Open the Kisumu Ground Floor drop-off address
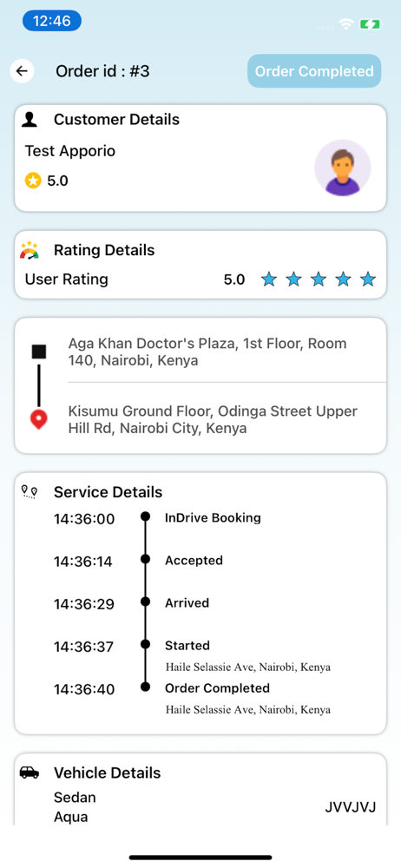401x868 pixels. point(214,420)
